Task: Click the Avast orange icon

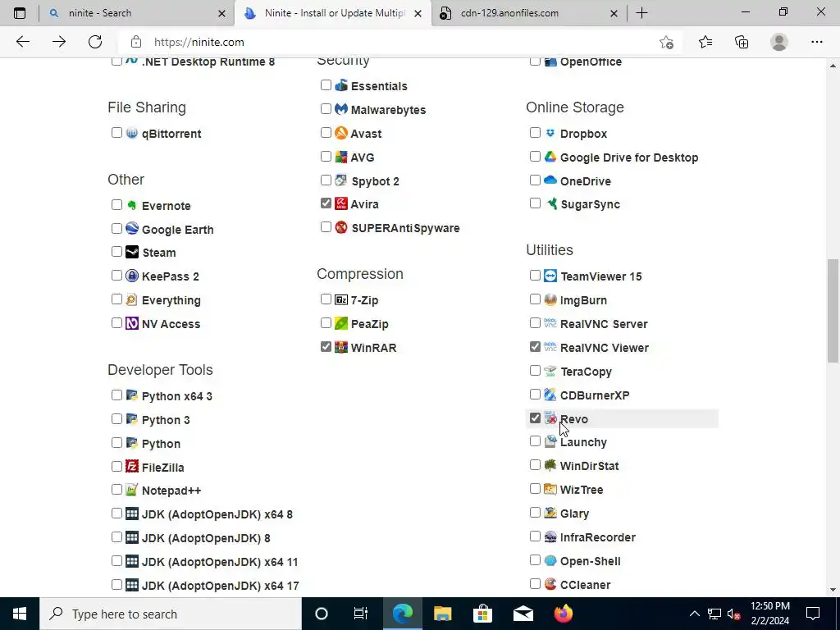Action: pyautogui.click(x=341, y=133)
